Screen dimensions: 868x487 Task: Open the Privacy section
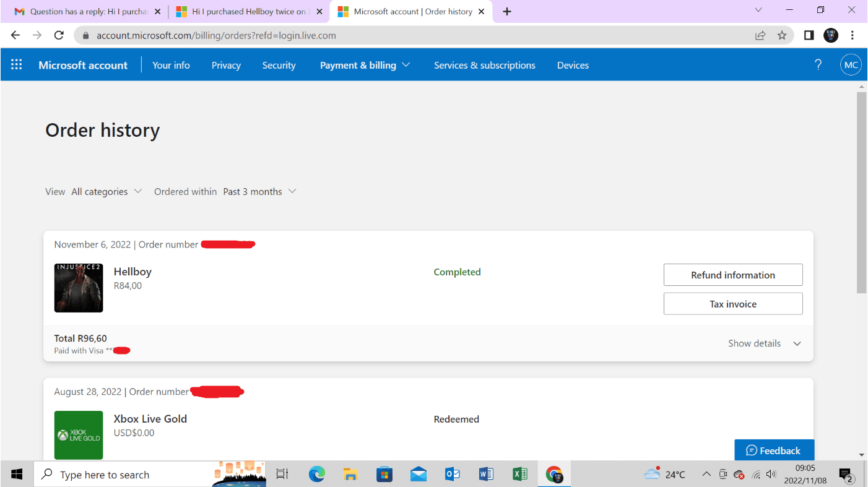226,65
